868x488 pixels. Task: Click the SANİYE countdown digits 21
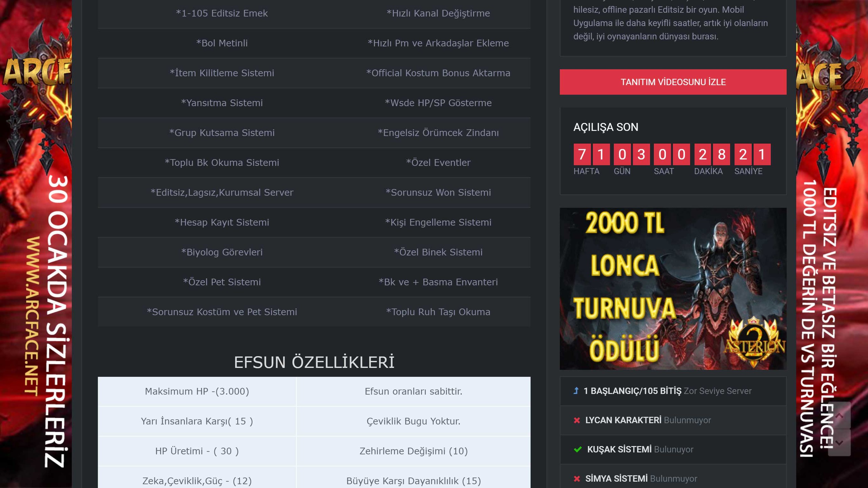752,154
